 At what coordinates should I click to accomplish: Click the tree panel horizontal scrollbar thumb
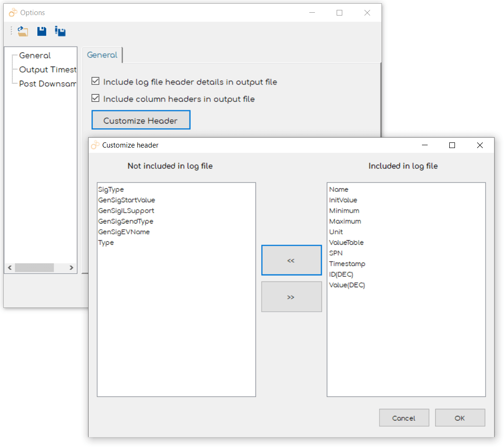click(x=34, y=268)
